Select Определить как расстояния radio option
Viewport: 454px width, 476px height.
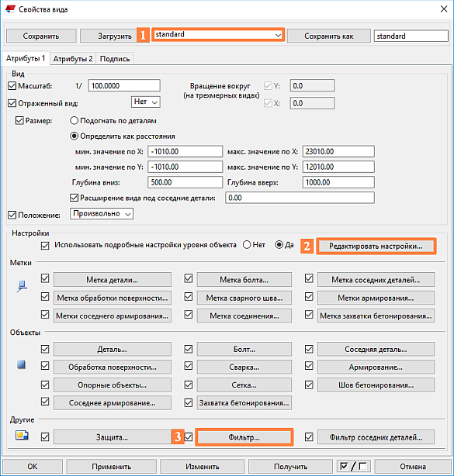coord(75,136)
